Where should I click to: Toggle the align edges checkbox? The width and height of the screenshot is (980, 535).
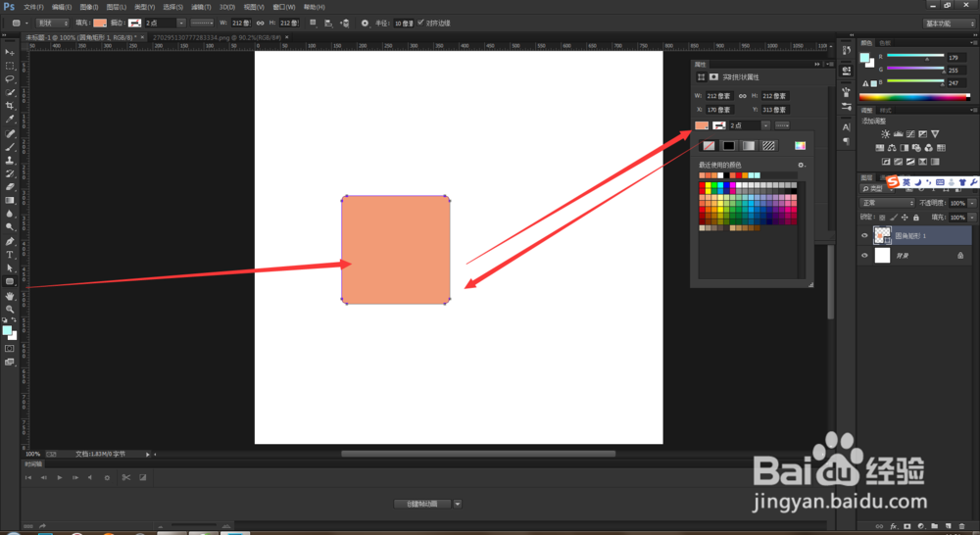[x=420, y=23]
